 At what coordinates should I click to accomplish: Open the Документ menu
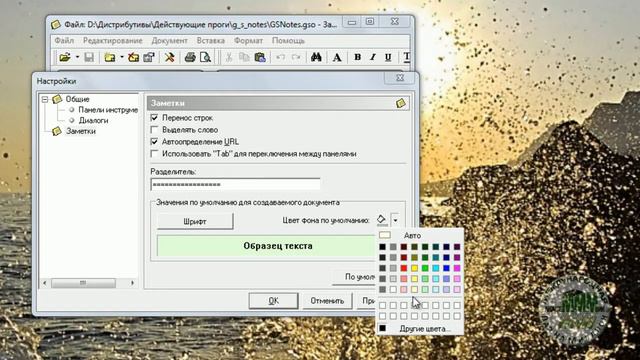tap(169, 41)
